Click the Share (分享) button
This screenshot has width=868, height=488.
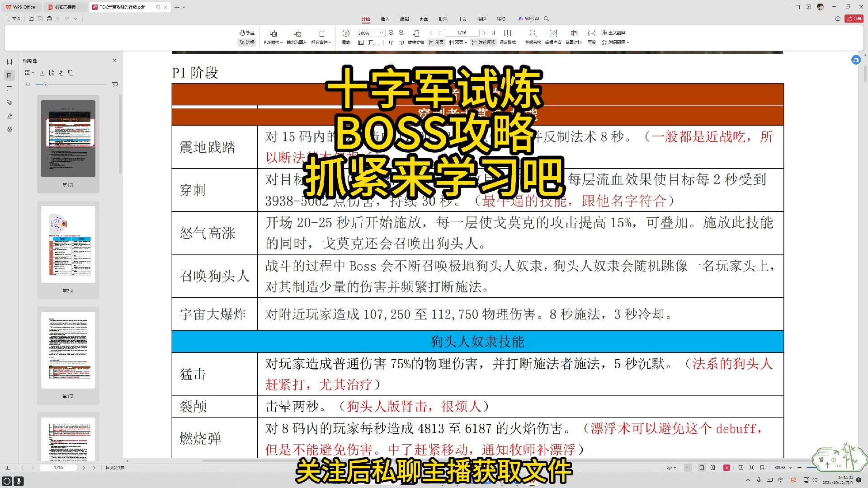pos(854,19)
